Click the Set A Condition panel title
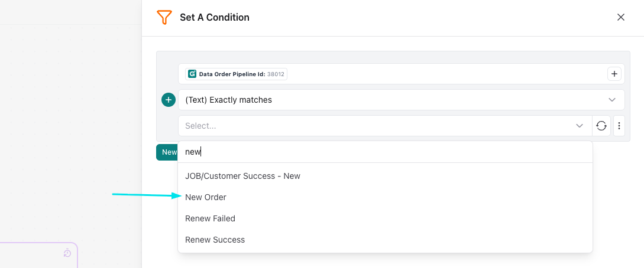The width and height of the screenshot is (644, 268). click(x=214, y=17)
